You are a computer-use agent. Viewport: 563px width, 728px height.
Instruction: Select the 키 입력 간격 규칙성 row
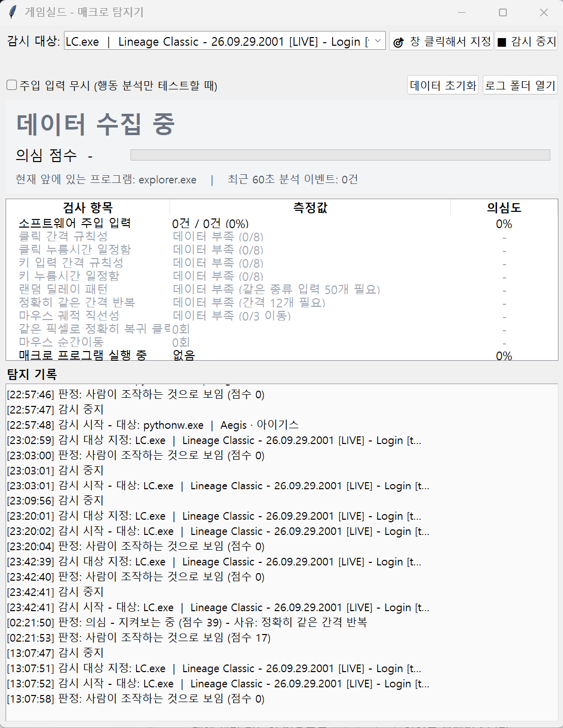[x=282, y=263]
